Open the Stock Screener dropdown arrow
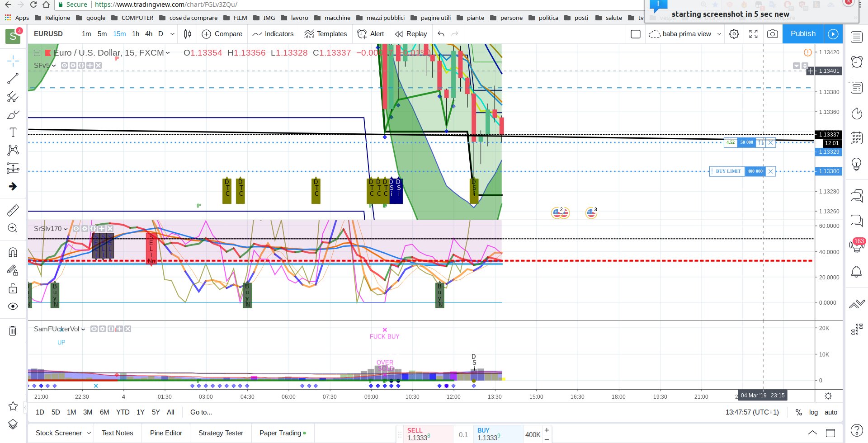The height and width of the screenshot is (443, 868). 89,433
